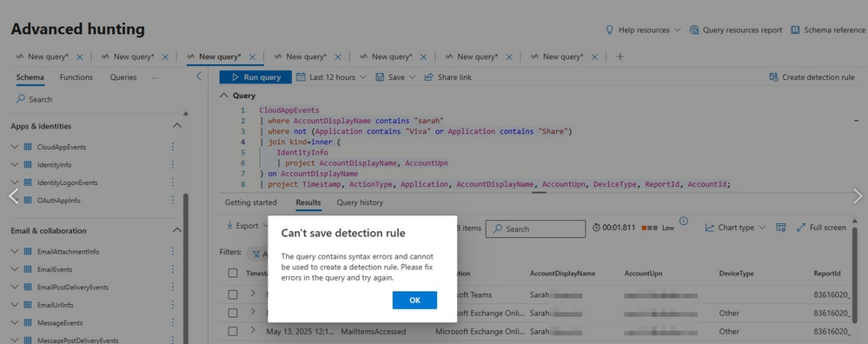Image resolution: width=868 pixels, height=344 pixels.
Task: Collapse the schema pane with left chevron
Action: pyautogui.click(x=199, y=76)
